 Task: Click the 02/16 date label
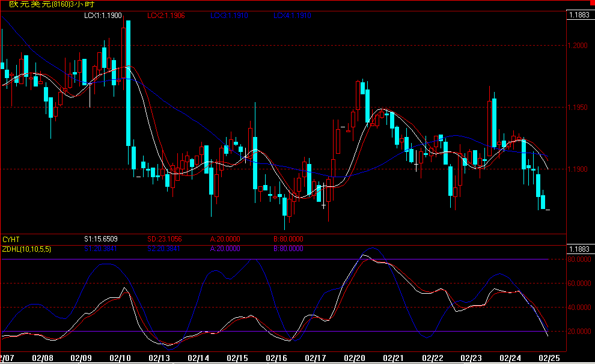(x=276, y=358)
